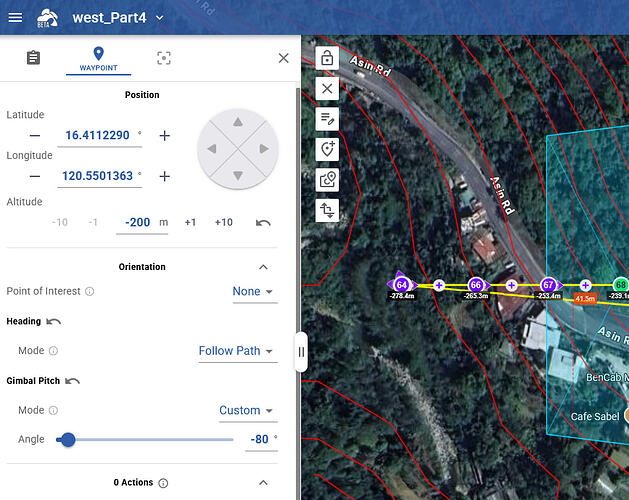Lower altitude by 10 meters

click(x=60, y=222)
